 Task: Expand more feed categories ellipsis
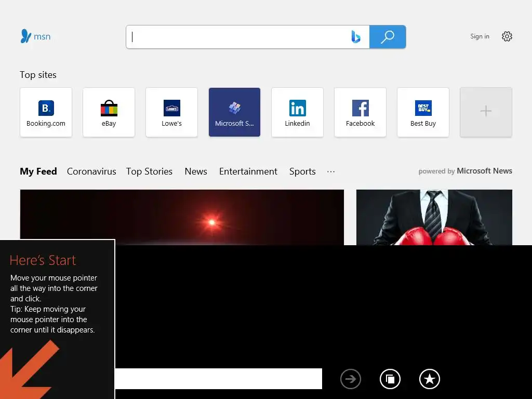pos(331,171)
